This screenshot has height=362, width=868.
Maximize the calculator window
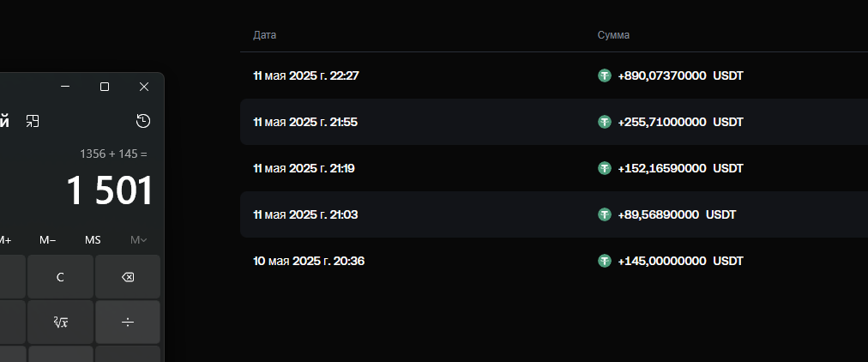coord(105,87)
